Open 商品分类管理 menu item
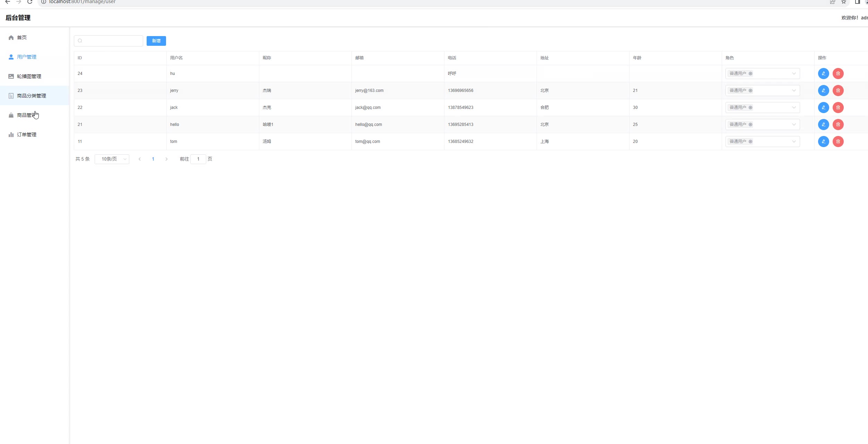 pyautogui.click(x=35, y=96)
